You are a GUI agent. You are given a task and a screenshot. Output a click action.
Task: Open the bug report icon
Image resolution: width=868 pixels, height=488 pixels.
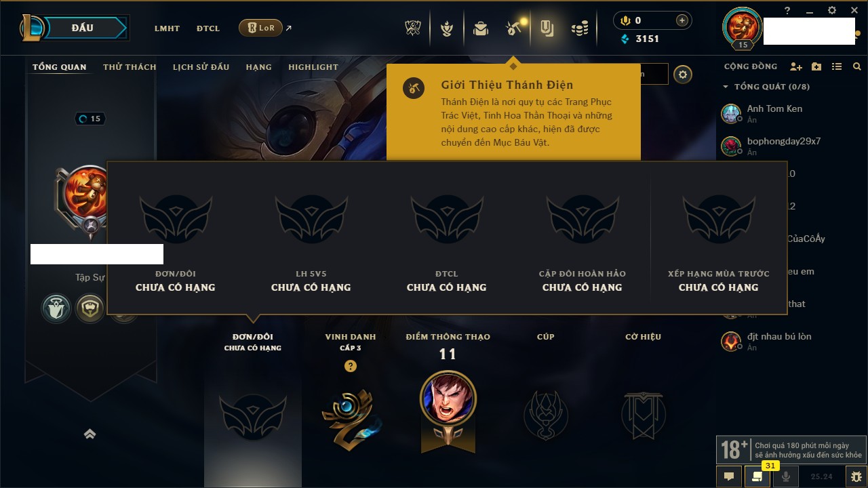pos(856,476)
